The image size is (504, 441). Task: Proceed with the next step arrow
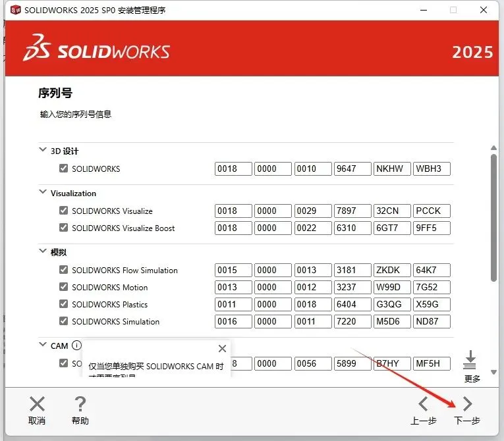point(467,403)
